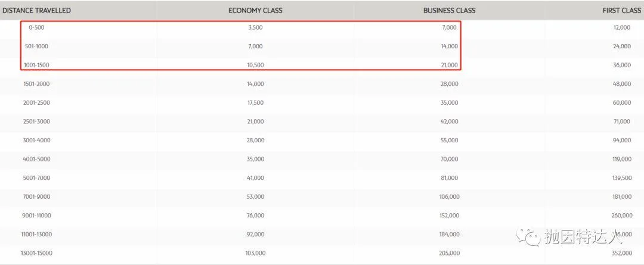The width and height of the screenshot is (644, 265).
Task: Select the 501-1000 distance row label
Action: (x=37, y=46)
